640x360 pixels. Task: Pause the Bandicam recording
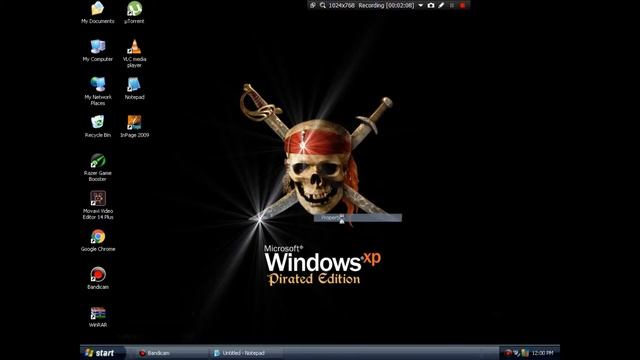coord(452,5)
